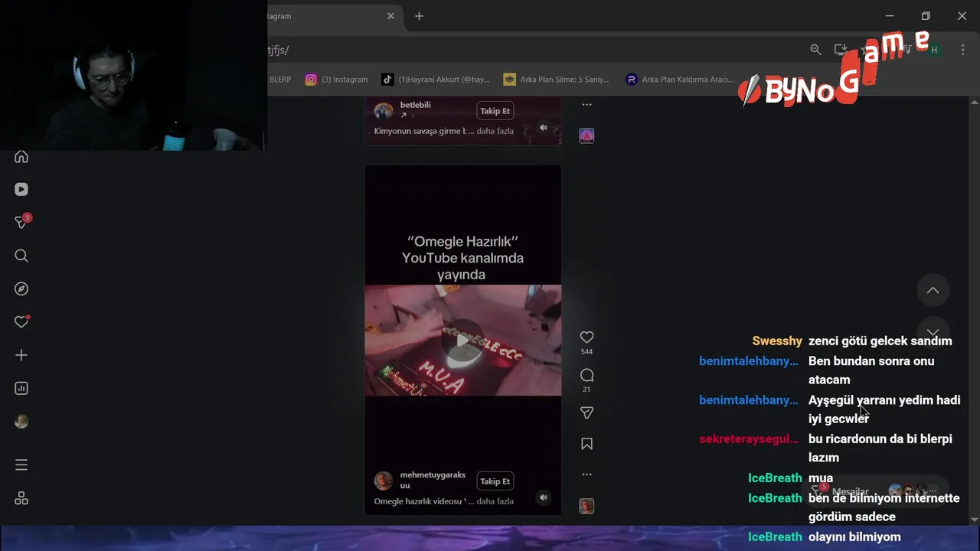The height and width of the screenshot is (551, 980).
Task: Open Arka Plan Silme bookmark
Action: click(x=556, y=80)
